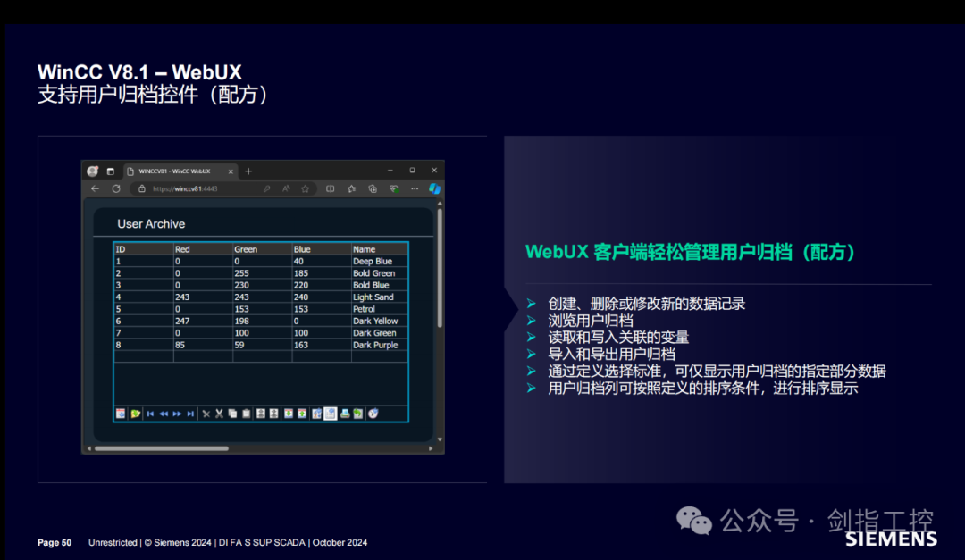
Task: Open a new browser tab
Action: (x=248, y=171)
